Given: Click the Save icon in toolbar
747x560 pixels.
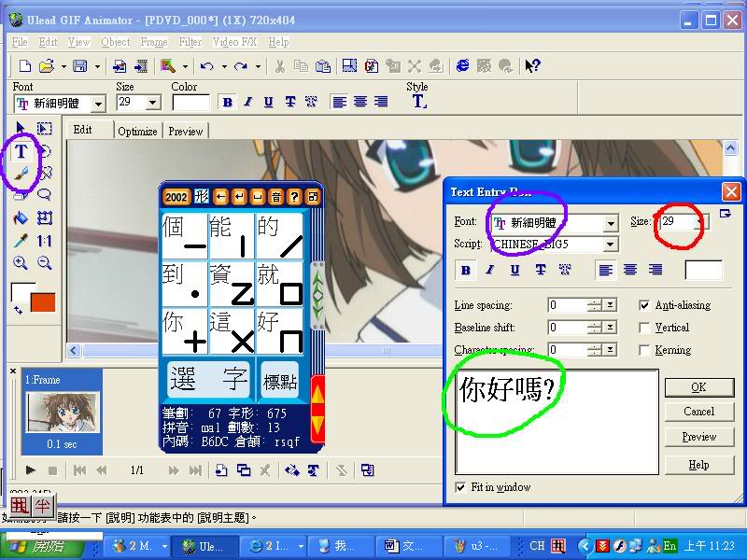Looking at the screenshot, I should point(79,65).
